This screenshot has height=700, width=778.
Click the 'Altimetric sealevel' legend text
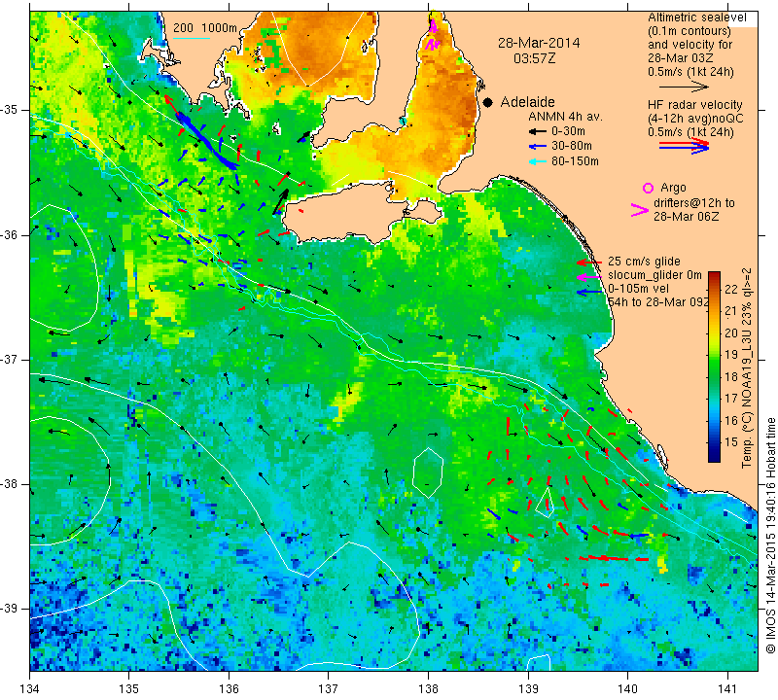coord(697,17)
